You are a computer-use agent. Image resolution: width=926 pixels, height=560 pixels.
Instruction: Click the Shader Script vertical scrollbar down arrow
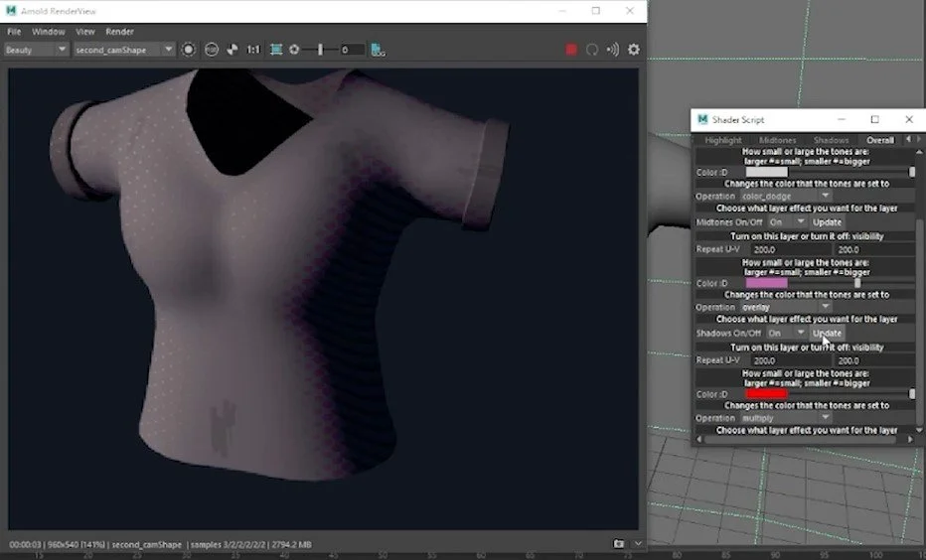click(919, 430)
